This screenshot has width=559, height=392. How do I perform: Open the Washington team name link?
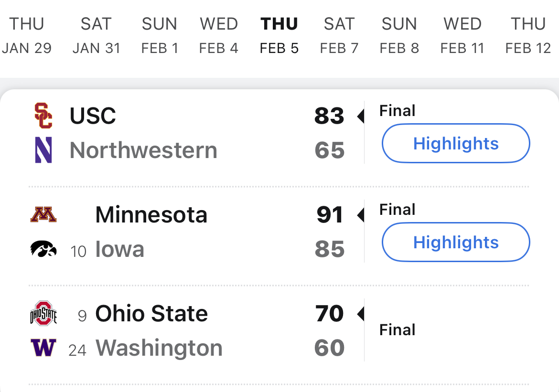(x=159, y=348)
